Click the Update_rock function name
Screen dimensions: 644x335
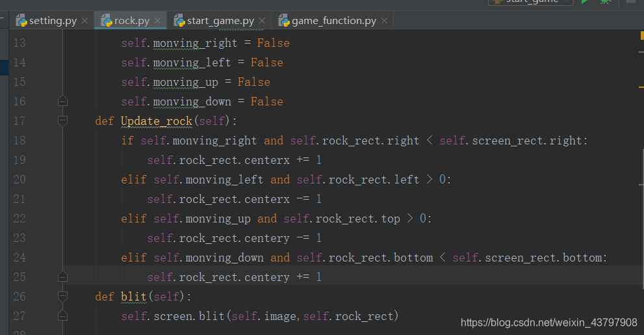point(157,121)
